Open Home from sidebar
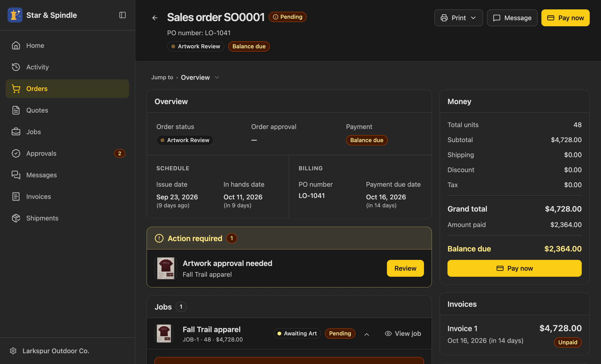This screenshot has width=601, height=364. (x=67, y=45)
